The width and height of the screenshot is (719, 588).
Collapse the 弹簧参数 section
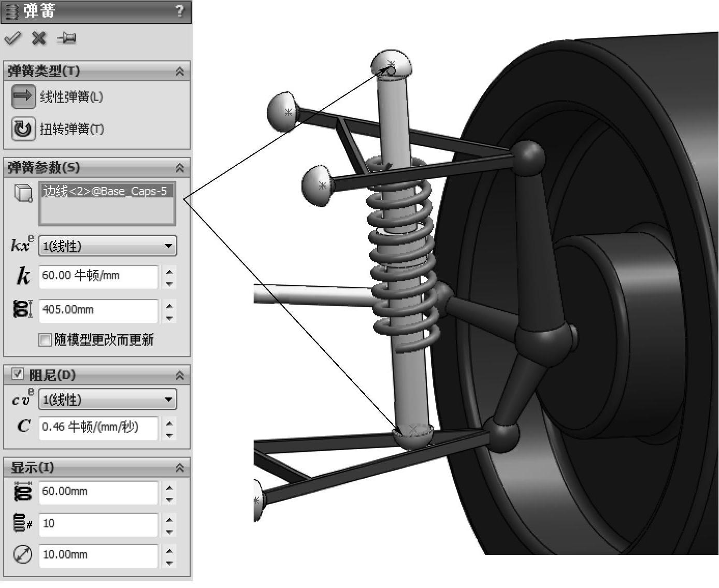tap(180, 168)
